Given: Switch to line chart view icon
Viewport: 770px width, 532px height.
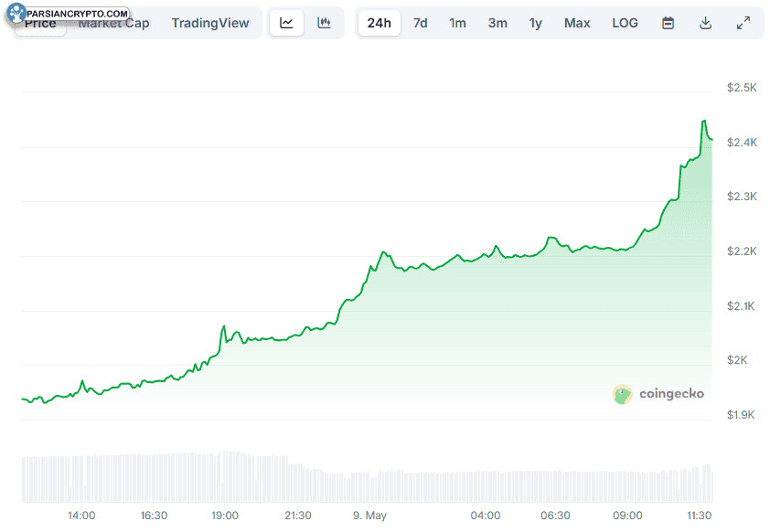Looking at the screenshot, I should tap(286, 23).
